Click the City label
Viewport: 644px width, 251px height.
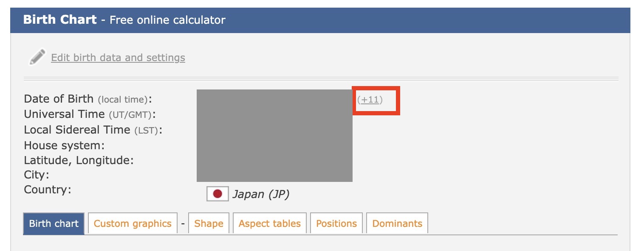pos(37,174)
